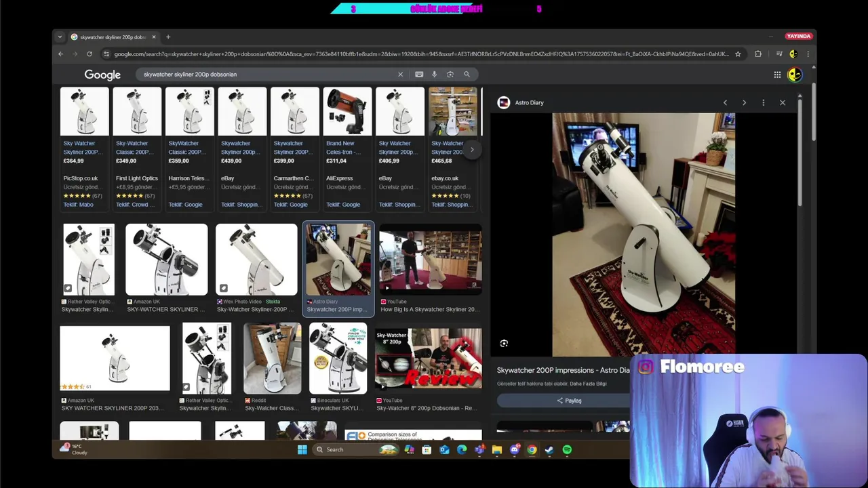Open Windows Start menu
This screenshot has height=488, width=868.
coord(302,449)
